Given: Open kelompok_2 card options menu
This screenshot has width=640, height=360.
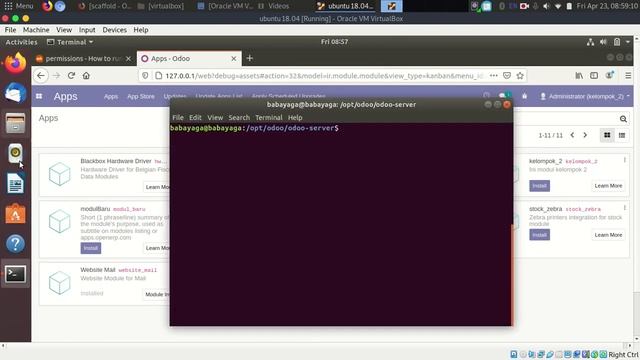Looking at the screenshot, I should click(x=625, y=160).
